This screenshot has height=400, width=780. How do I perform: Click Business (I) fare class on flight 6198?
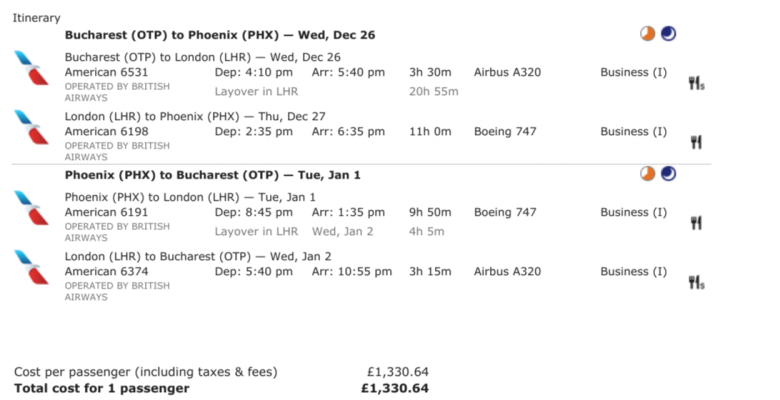[x=633, y=132]
